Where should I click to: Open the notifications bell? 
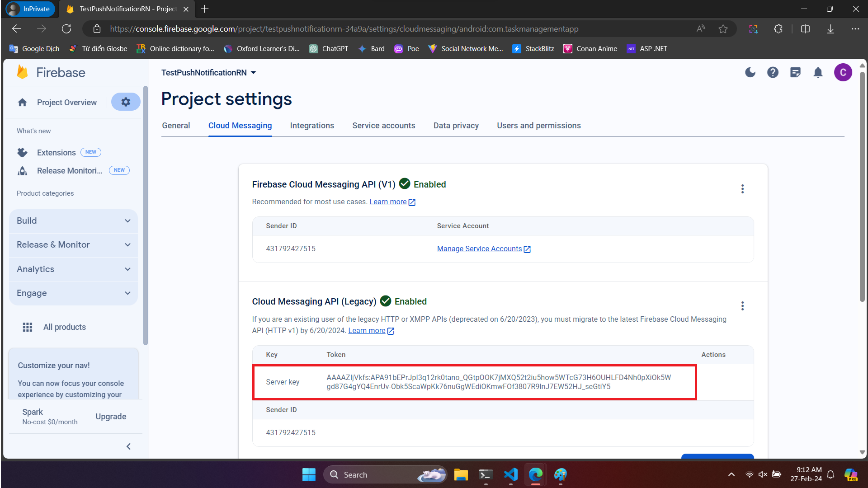coord(818,72)
